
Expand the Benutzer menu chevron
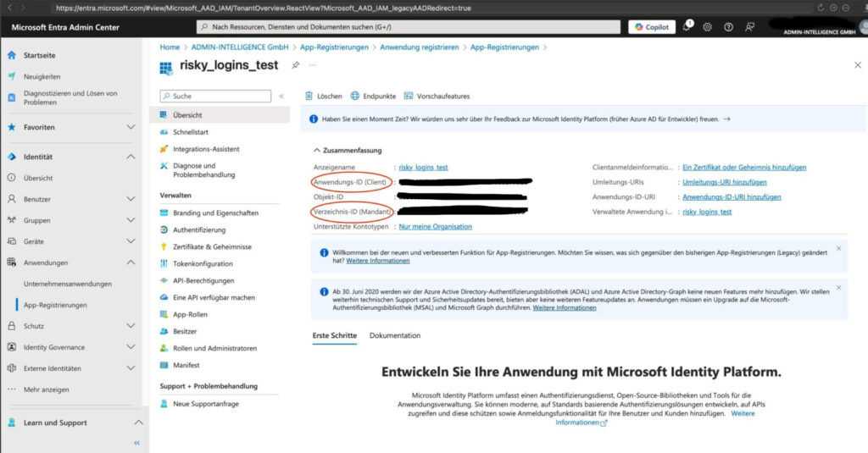(131, 199)
